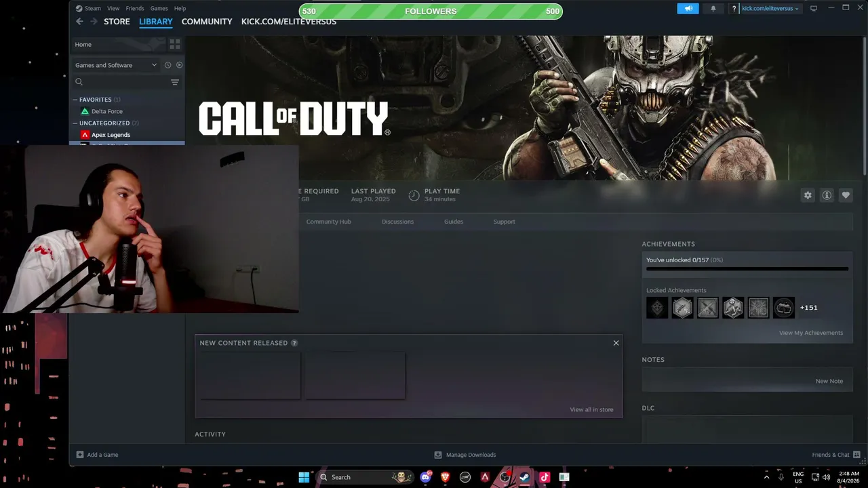This screenshot has height=488, width=868.
Task: Click the Library Home button
Action: coord(119,44)
